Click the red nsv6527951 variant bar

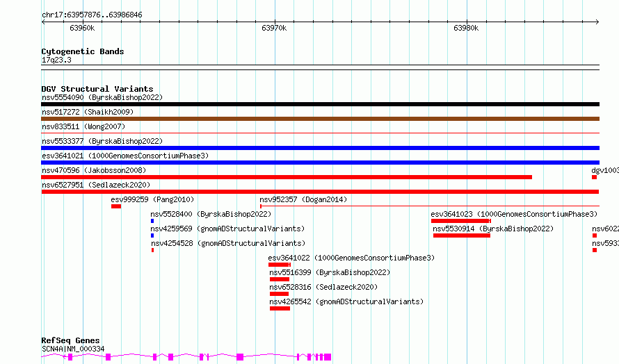[x=320, y=192]
